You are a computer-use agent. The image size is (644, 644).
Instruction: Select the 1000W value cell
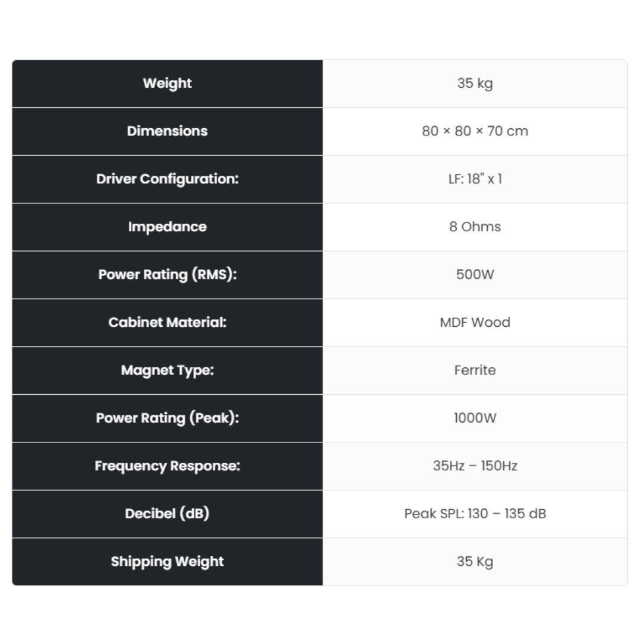click(475, 418)
